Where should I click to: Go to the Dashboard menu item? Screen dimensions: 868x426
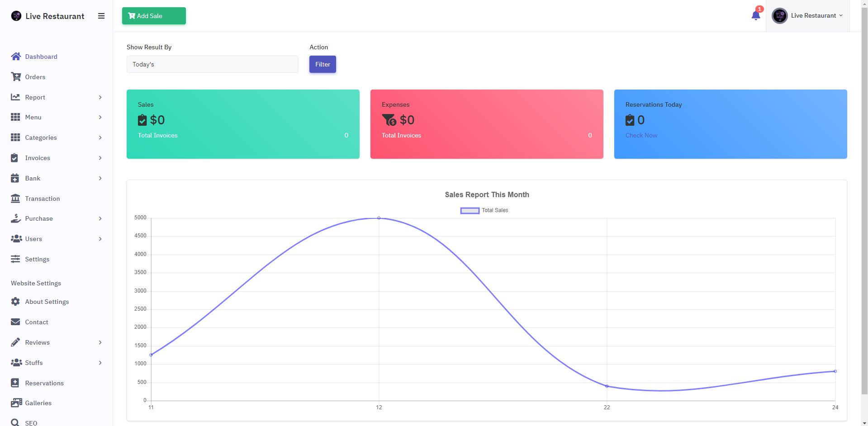(41, 57)
